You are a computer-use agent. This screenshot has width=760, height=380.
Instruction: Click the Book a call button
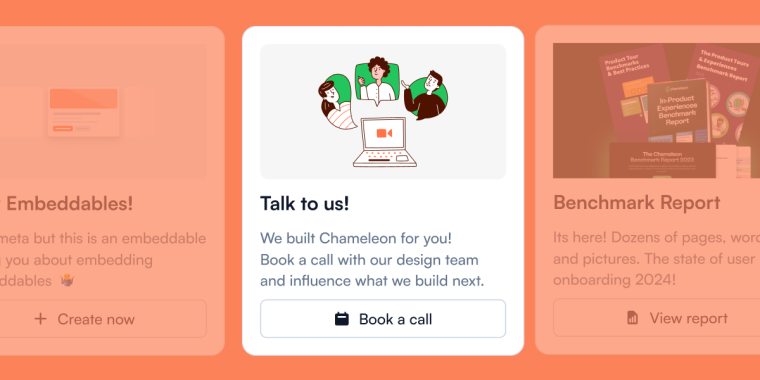point(383,318)
